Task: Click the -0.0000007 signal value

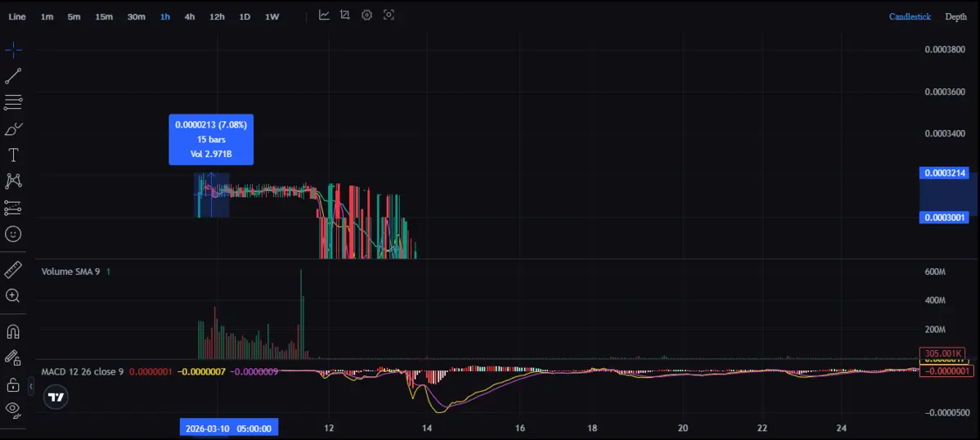Action: point(201,372)
